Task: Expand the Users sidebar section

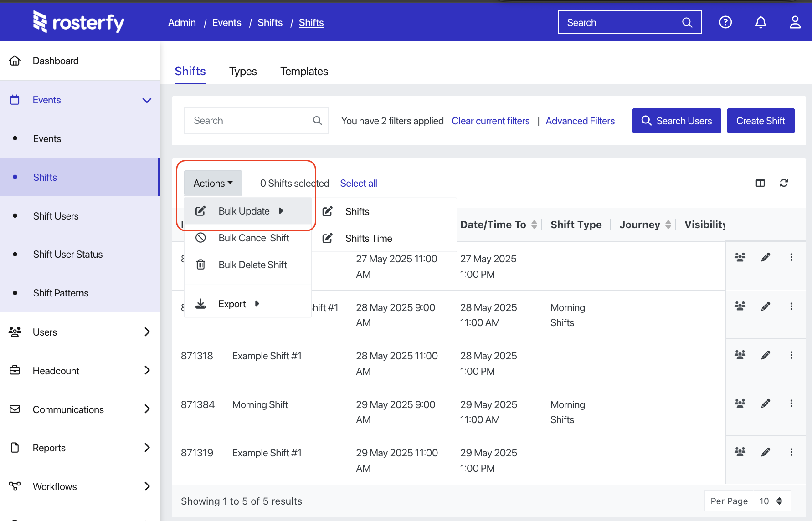Action: tap(147, 332)
